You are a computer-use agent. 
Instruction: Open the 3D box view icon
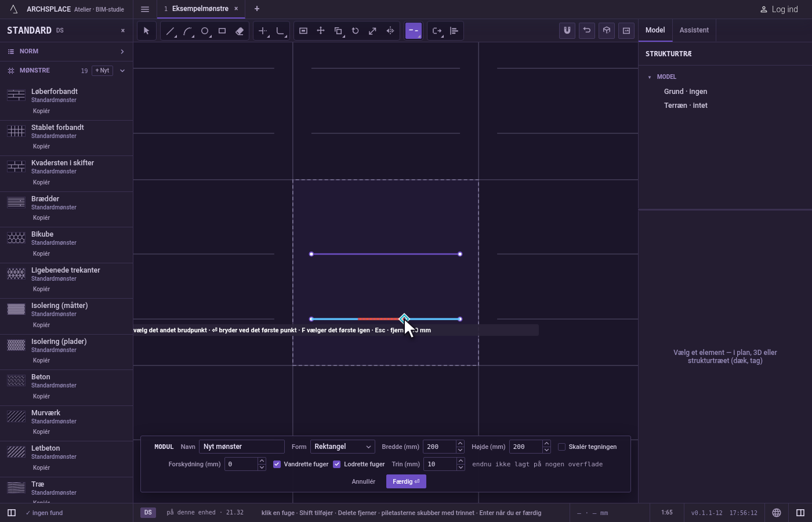coord(607,31)
